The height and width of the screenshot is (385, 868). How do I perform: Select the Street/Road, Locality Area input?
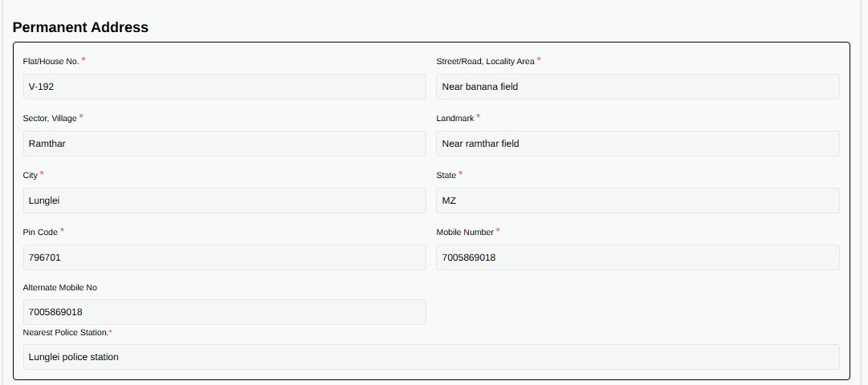[638, 87]
